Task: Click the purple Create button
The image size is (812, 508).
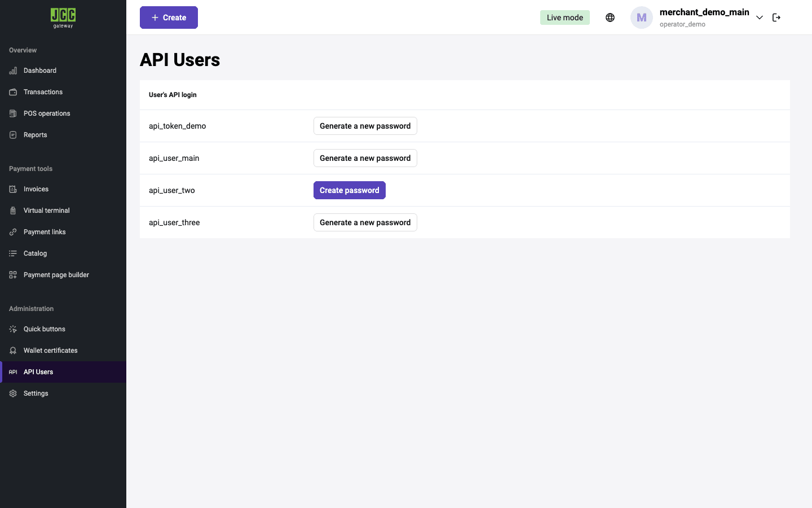Action: click(x=169, y=17)
